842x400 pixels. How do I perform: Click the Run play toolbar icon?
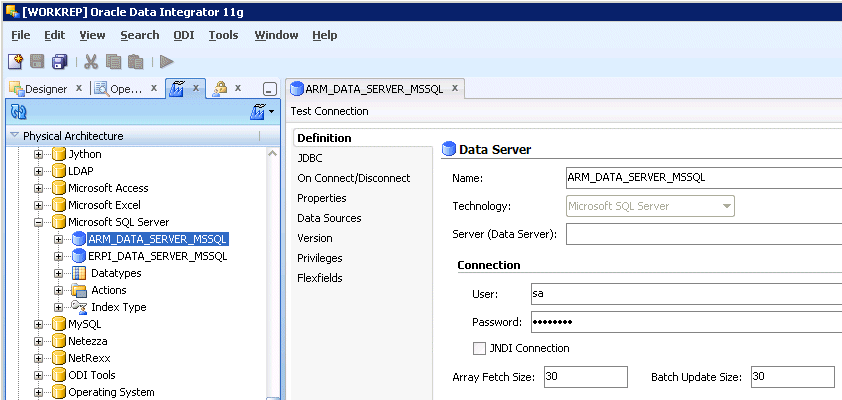tap(166, 61)
